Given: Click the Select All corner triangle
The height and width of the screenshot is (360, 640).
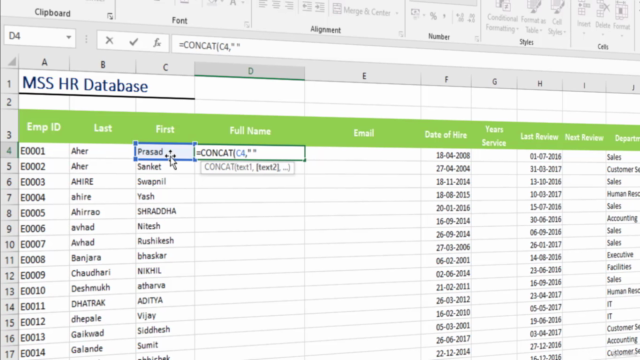Looking at the screenshot, I should pyautogui.click(x=12, y=62).
